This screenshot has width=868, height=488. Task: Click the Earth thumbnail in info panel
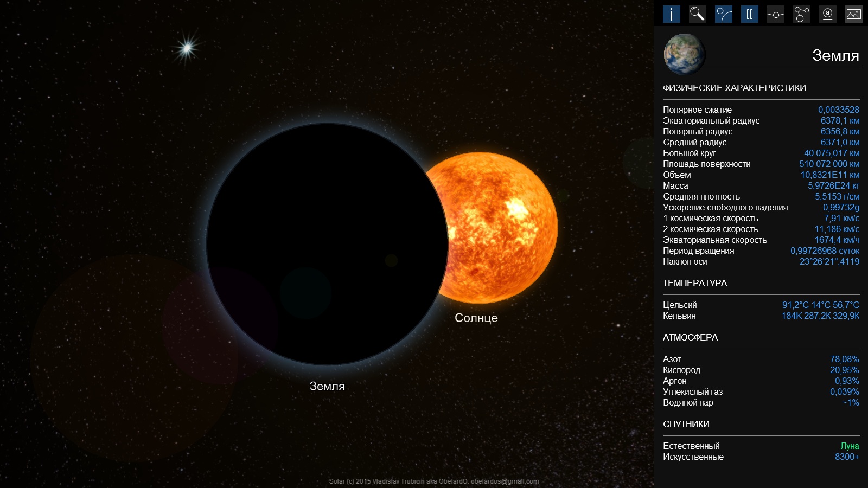coord(685,54)
